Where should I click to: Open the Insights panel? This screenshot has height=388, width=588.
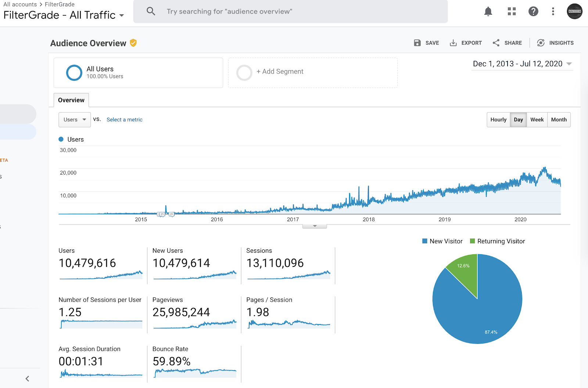coord(555,43)
